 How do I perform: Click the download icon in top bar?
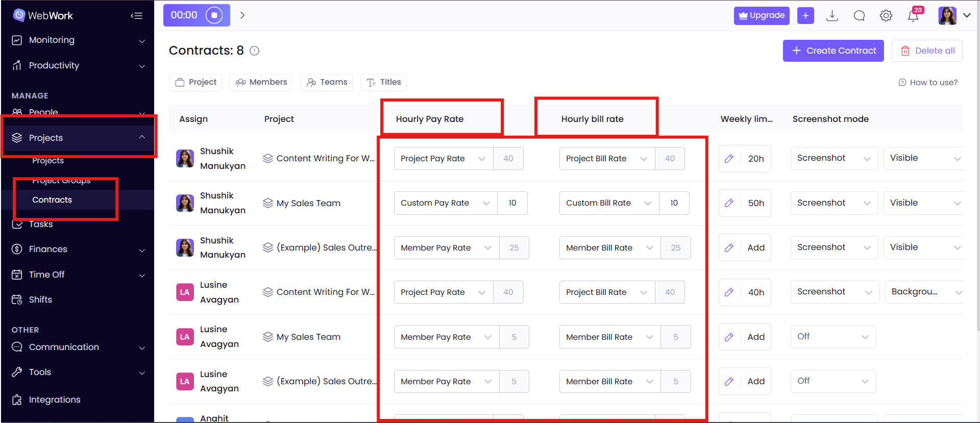(x=832, y=16)
